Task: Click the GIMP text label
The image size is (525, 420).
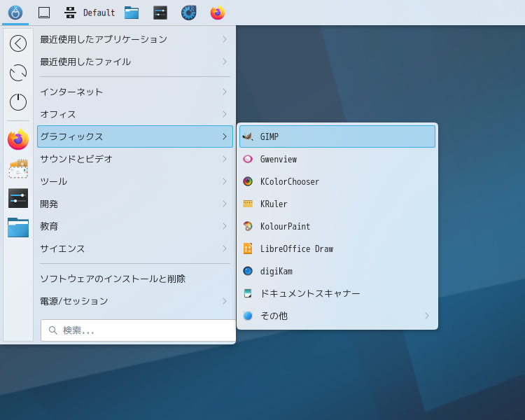Action: click(x=269, y=136)
